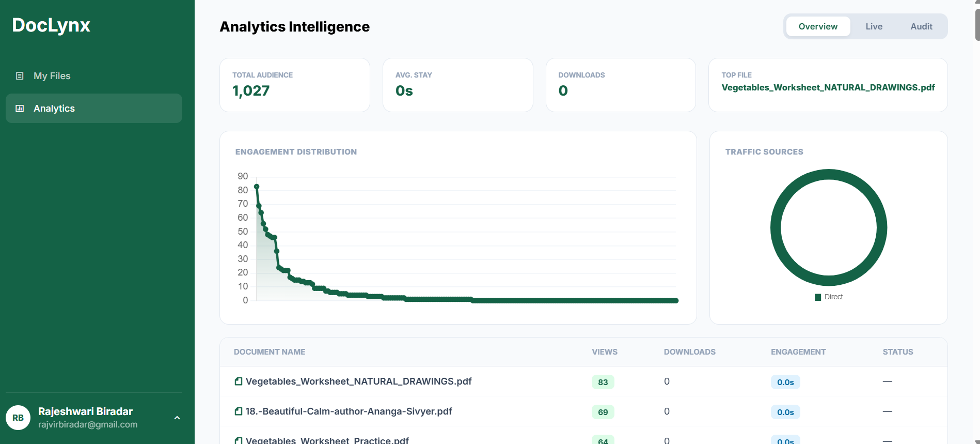Click the first data point on engagement chart
Screen dimensions: 980x444
click(x=257, y=187)
